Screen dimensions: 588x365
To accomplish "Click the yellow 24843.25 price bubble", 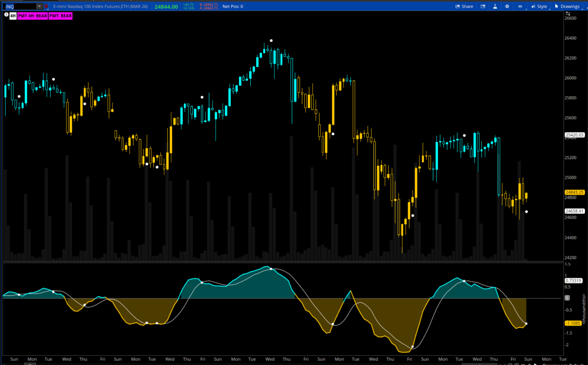I will (x=574, y=192).
